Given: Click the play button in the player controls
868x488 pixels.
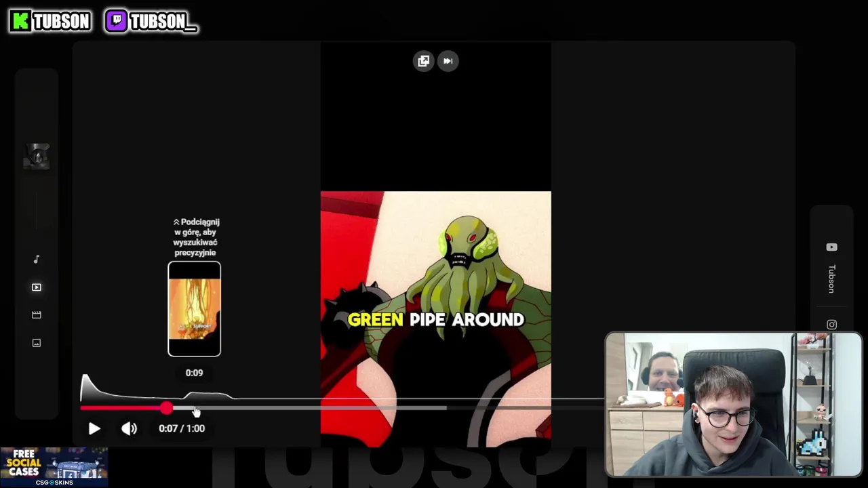Looking at the screenshot, I should (x=94, y=428).
